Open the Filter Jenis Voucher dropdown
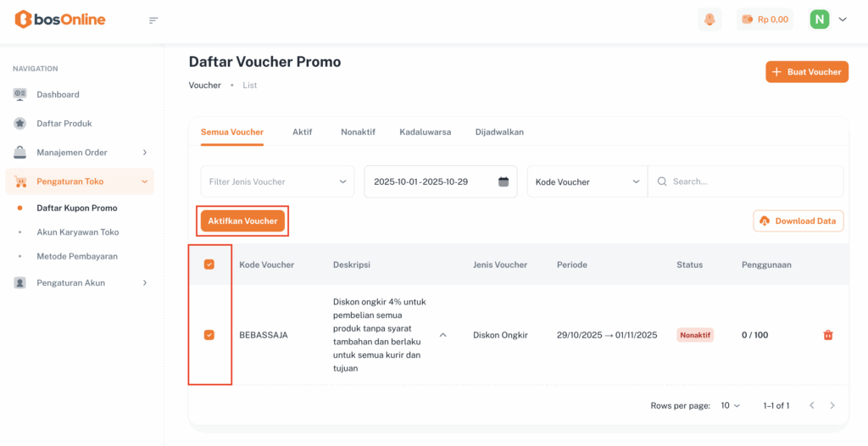 (277, 181)
